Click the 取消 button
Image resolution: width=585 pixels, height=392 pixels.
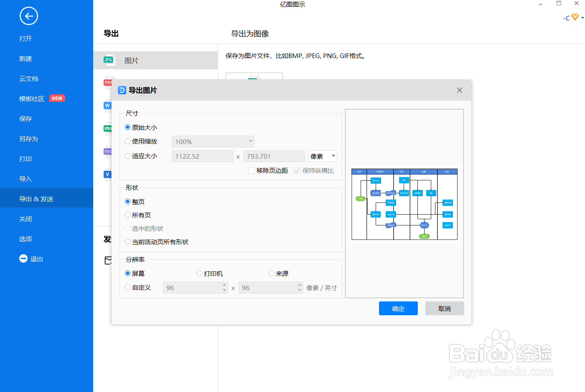[445, 309]
